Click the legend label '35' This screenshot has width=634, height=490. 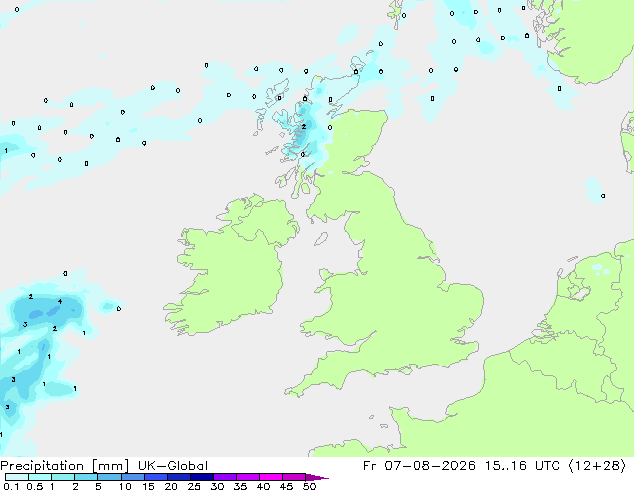click(x=240, y=486)
